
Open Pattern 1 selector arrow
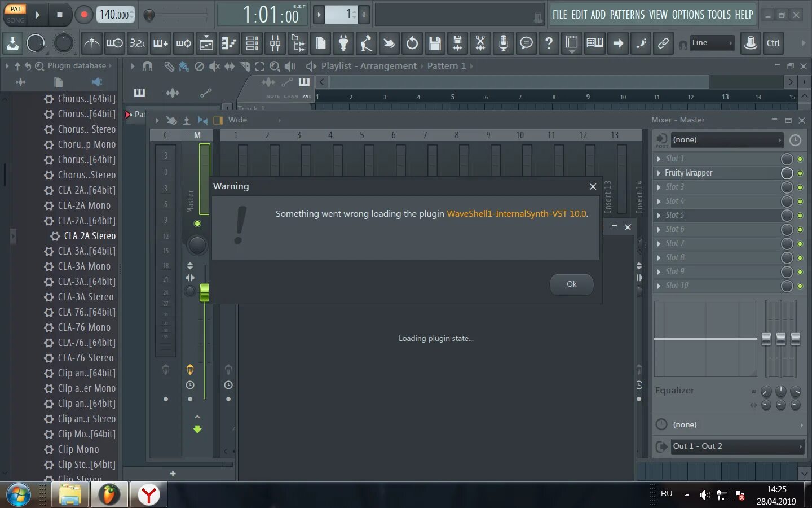pyautogui.click(x=471, y=66)
